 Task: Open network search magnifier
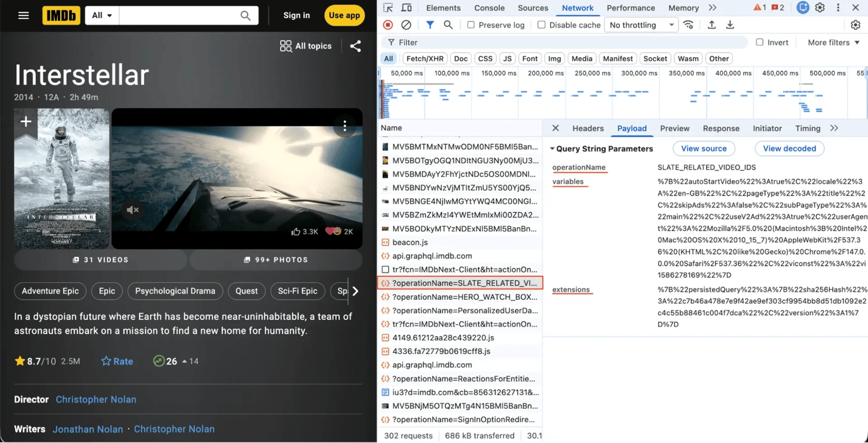click(448, 25)
